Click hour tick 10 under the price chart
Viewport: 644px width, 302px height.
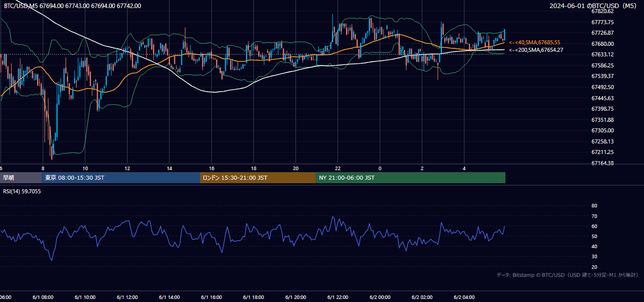coord(85,168)
